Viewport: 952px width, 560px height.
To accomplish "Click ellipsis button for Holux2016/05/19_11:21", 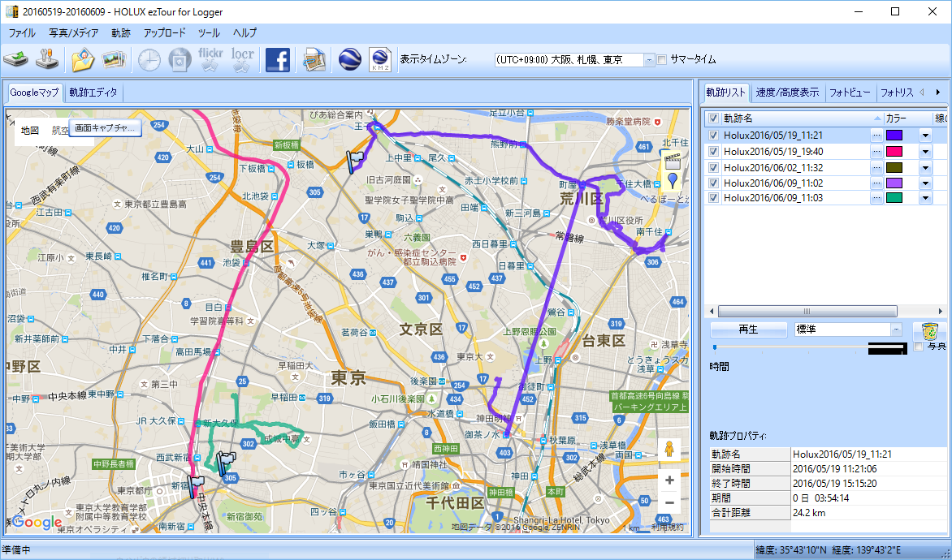I will coord(876,136).
